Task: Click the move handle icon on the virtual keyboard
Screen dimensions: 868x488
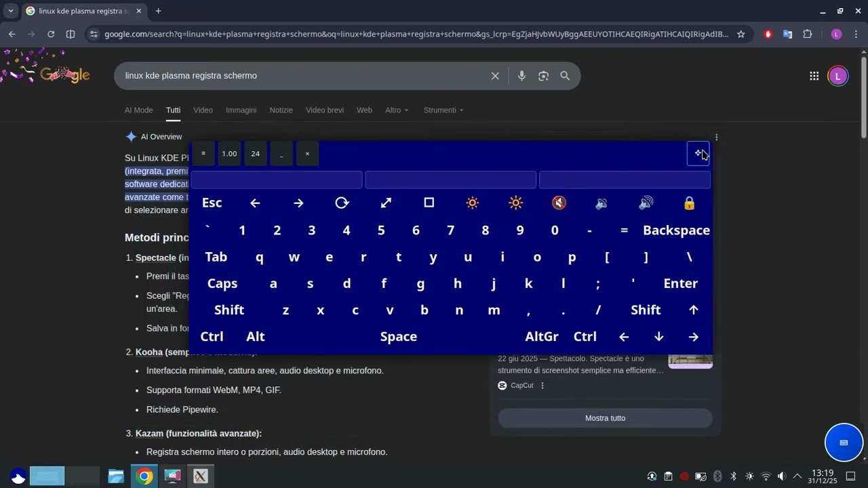Action: pos(698,153)
